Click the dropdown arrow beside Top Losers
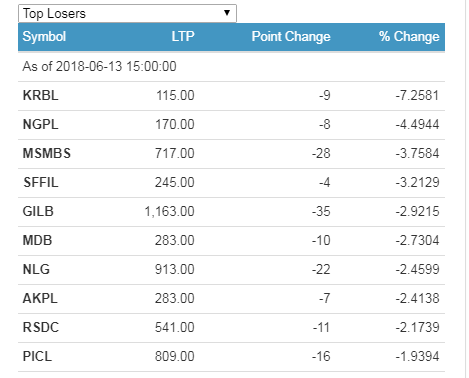This screenshot has width=469, height=378. click(227, 13)
